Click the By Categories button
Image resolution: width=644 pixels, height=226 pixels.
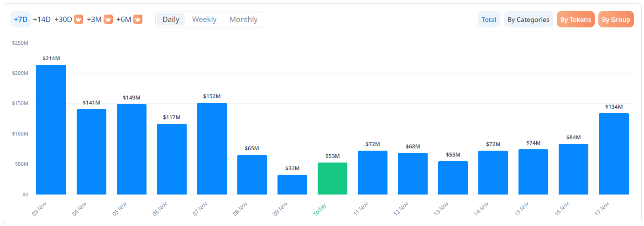528,20
